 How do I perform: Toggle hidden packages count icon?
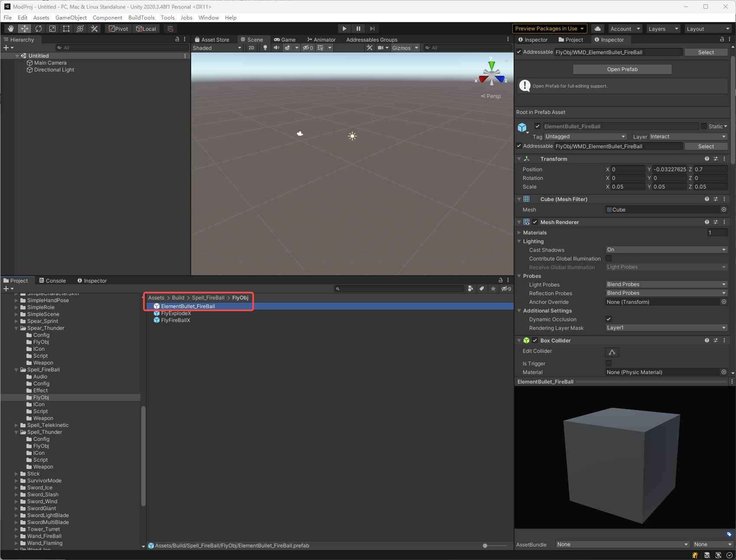pos(506,289)
